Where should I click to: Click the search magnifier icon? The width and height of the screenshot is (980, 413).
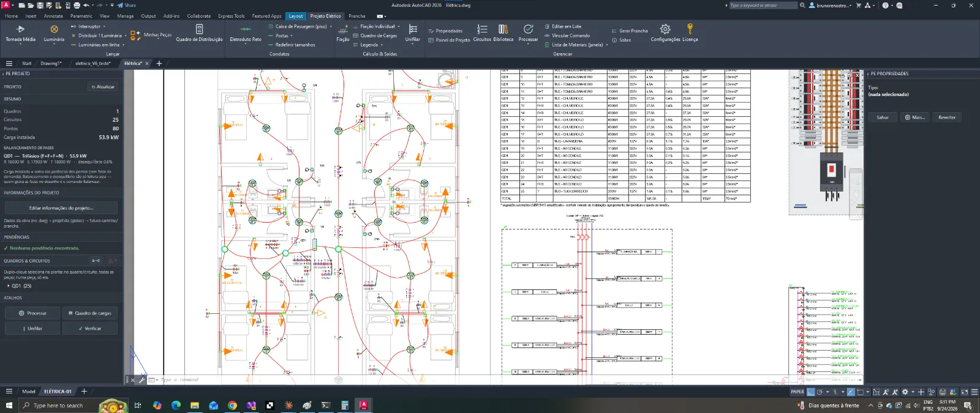[x=802, y=5]
